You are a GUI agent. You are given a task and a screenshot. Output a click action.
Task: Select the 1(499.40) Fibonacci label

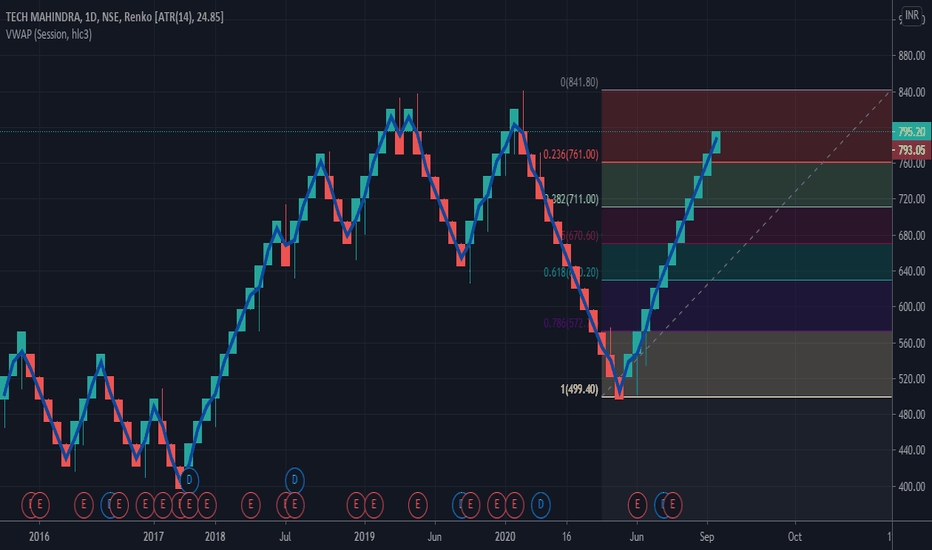(579, 389)
